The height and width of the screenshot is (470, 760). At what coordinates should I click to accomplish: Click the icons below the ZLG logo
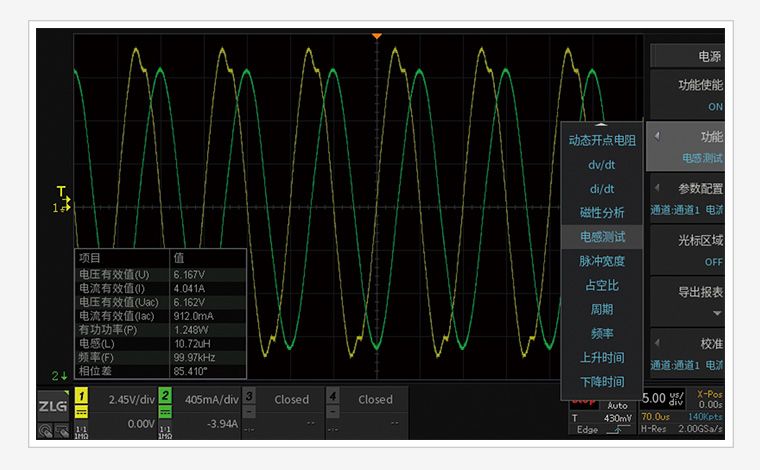click(52, 431)
